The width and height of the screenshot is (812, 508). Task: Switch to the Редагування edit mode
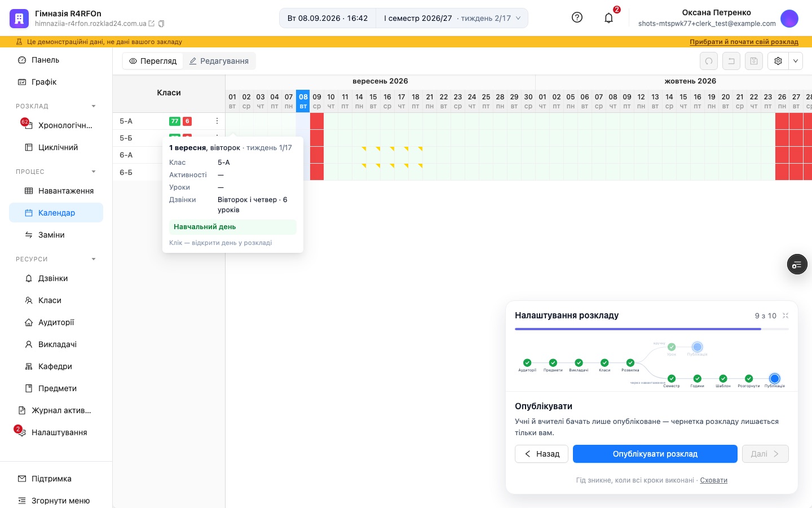219,61
